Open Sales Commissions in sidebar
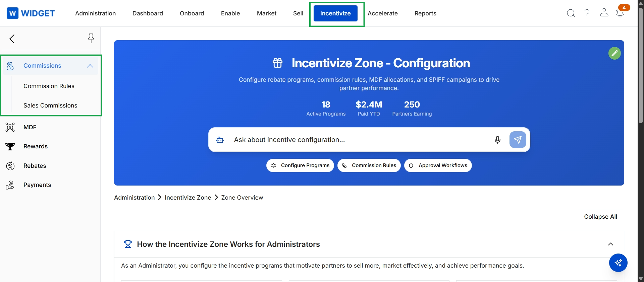644x282 pixels. click(50, 105)
